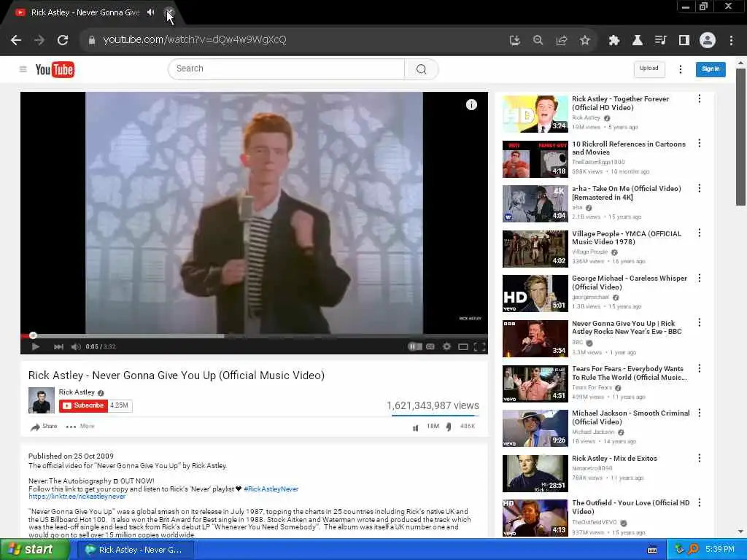Screen dimensions: 747x560
Task: Click the taskbar clock 5:39 PM
Action: 720,550
